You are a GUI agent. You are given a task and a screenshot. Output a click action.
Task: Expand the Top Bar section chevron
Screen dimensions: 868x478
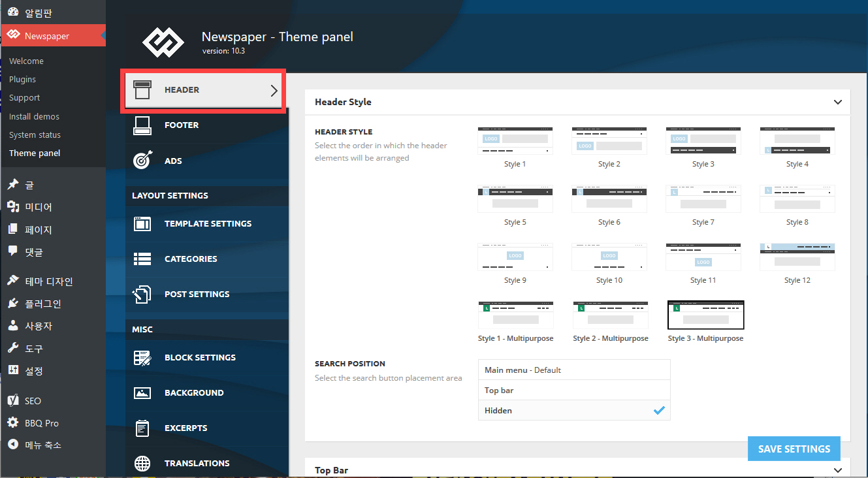tap(838, 470)
